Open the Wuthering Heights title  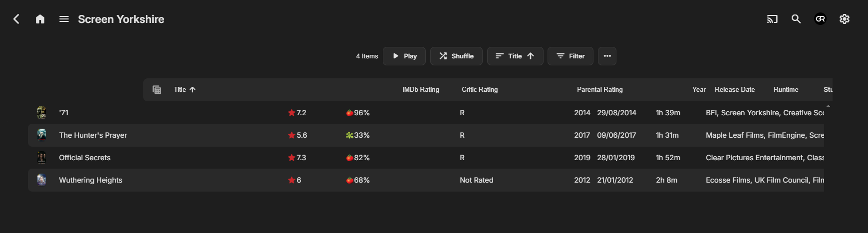point(90,180)
